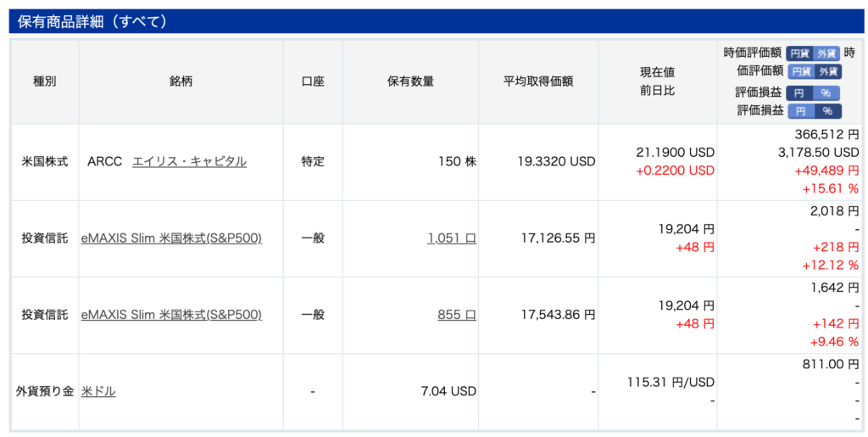
Task: Open the エイリス・キャピタル stock link
Action: (189, 161)
